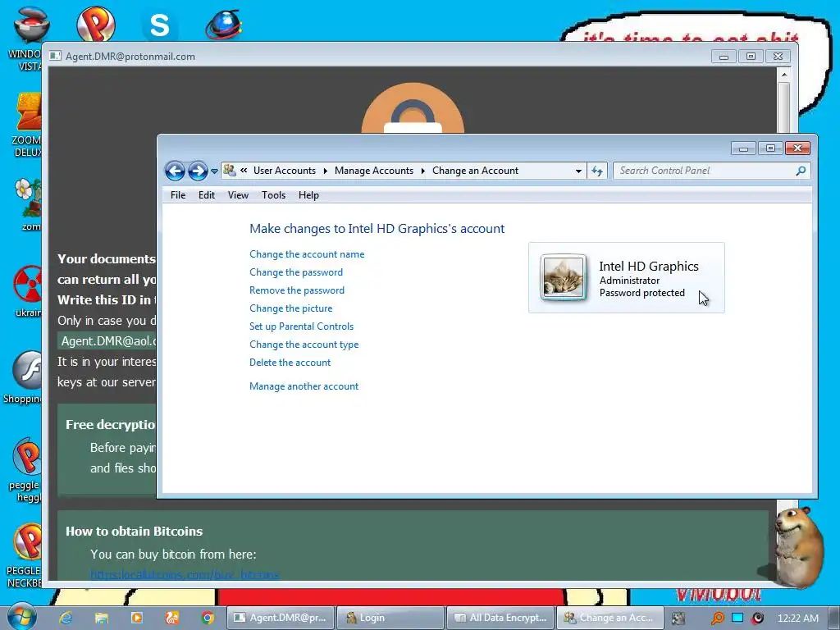Screen dimensions: 840x630
Task: Open the globe desktop shortcut
Action: click(224, 24)
